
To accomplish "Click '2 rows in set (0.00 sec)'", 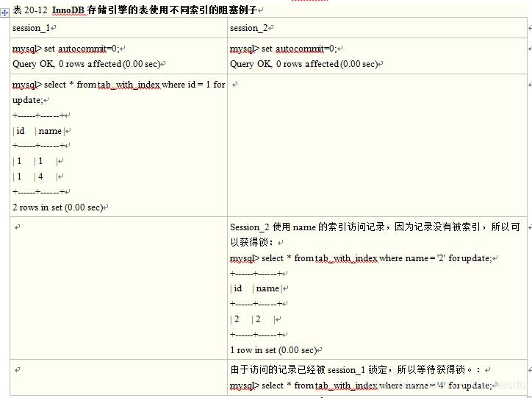I will point(57,207).
